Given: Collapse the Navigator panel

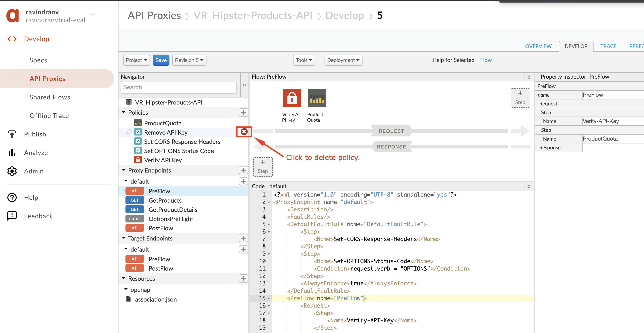Looking at the screenshot, I should pos(244,85).
